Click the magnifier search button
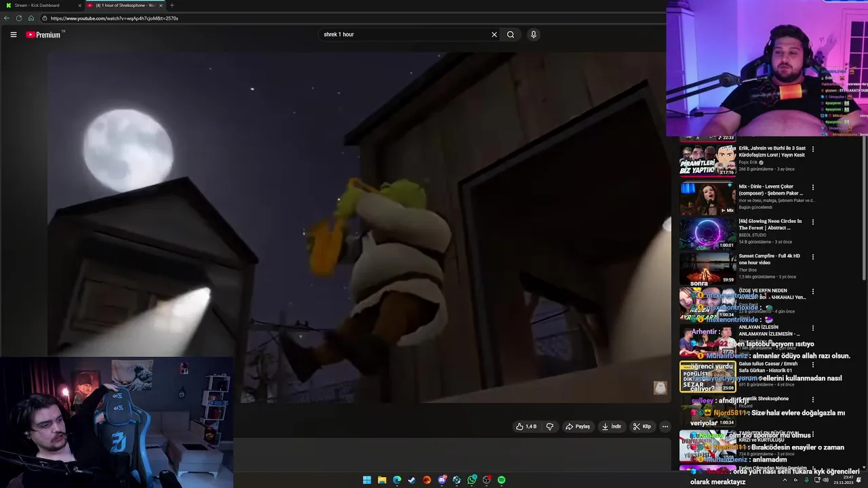 pyautogui.click(x=511, y=35)
